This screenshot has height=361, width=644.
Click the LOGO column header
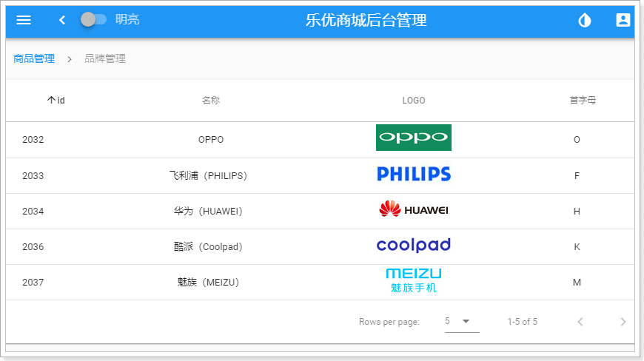(414, 101)
